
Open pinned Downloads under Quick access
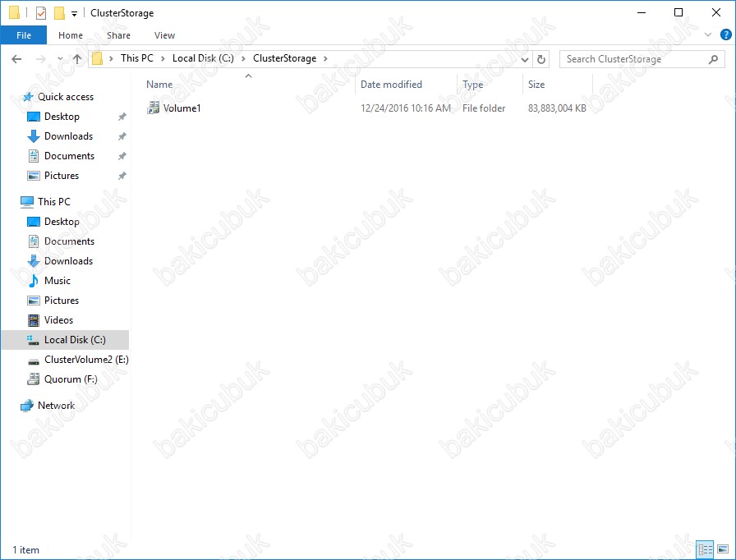point(68,136)
